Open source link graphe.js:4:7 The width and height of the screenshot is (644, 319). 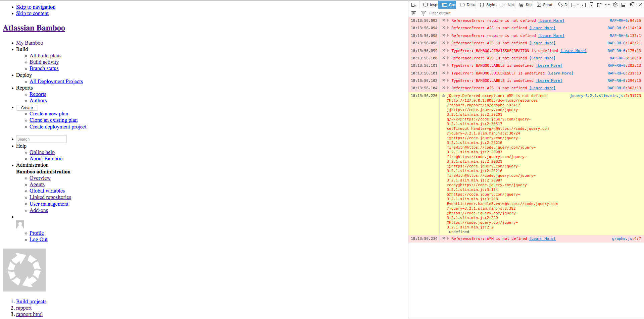point(626,238)
